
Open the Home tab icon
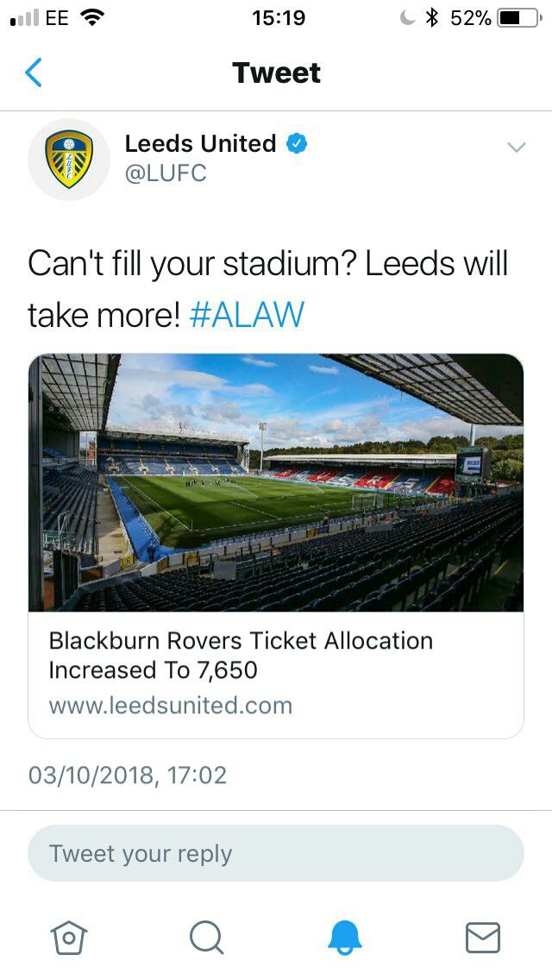coord(69,936)
